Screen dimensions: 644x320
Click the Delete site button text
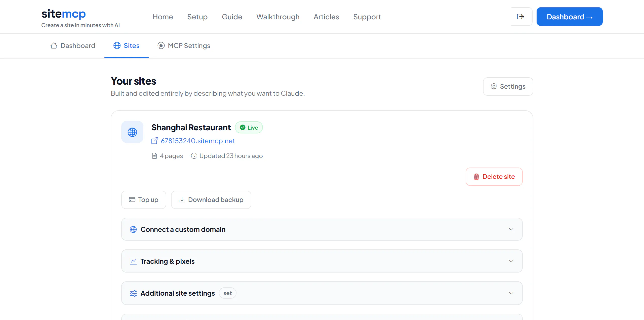pyautogui.click(x=499, y=177)
